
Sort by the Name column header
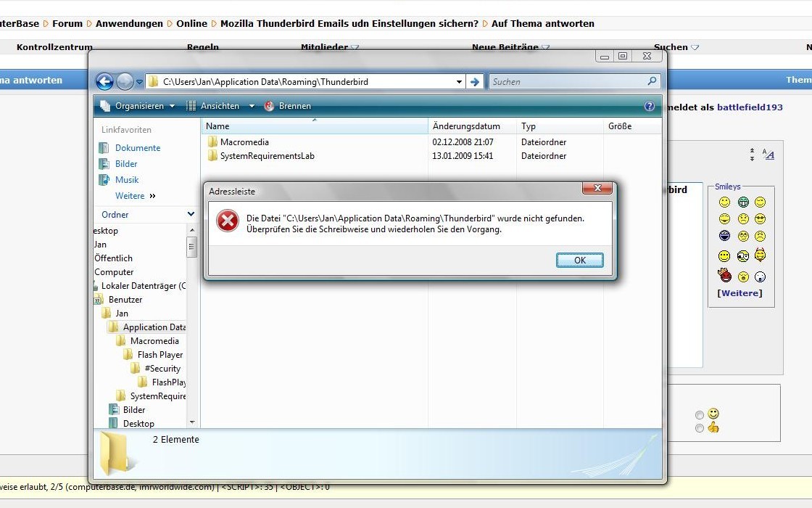coord(315,126)
